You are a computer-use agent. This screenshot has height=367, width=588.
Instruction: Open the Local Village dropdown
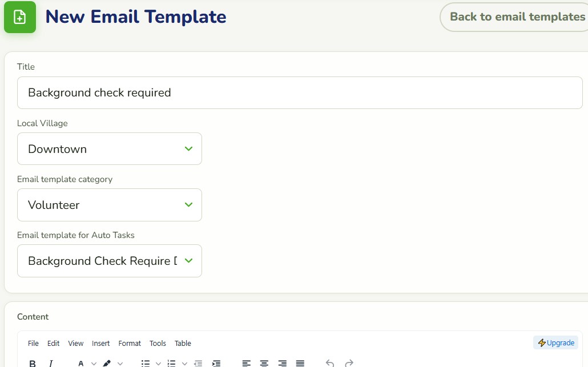(x=110, y=149)
